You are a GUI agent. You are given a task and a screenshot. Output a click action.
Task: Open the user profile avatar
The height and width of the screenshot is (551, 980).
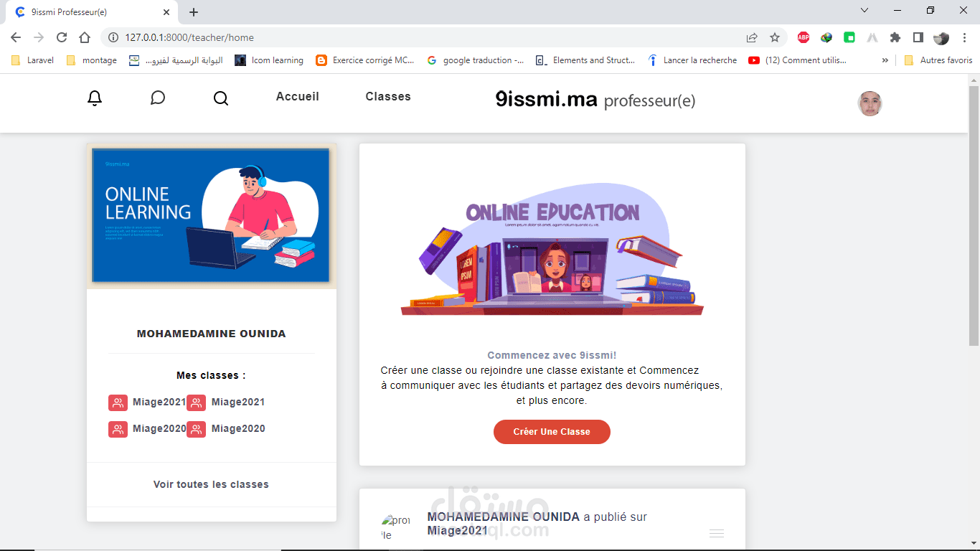point(870,103)
